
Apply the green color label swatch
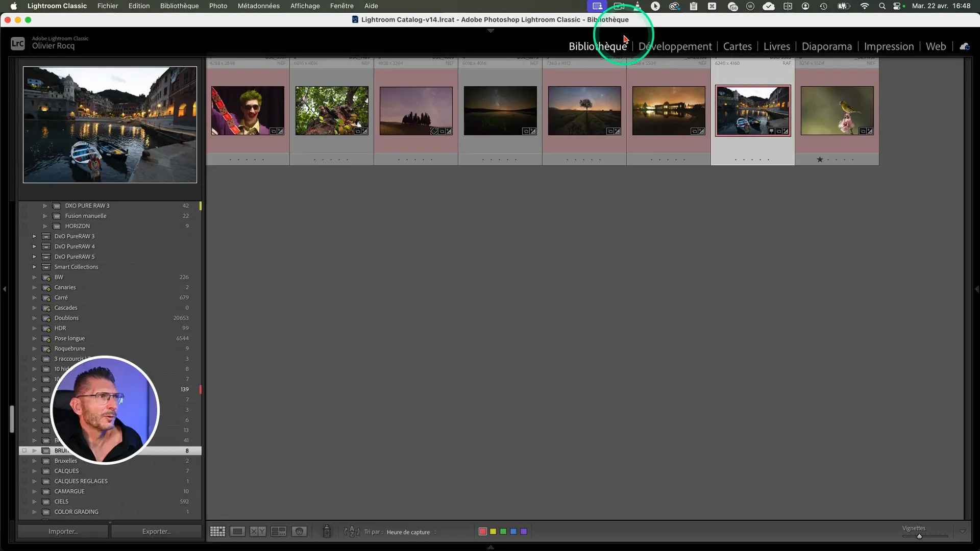(x=503, y=532)
